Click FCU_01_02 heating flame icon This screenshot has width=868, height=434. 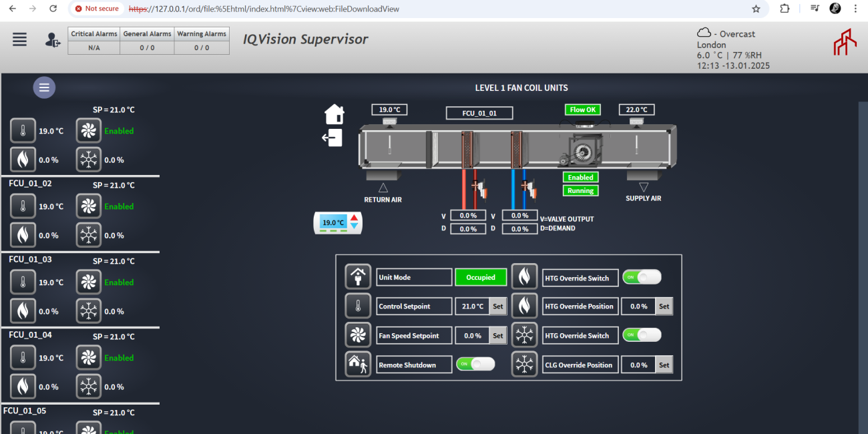[x=23, y=235]
